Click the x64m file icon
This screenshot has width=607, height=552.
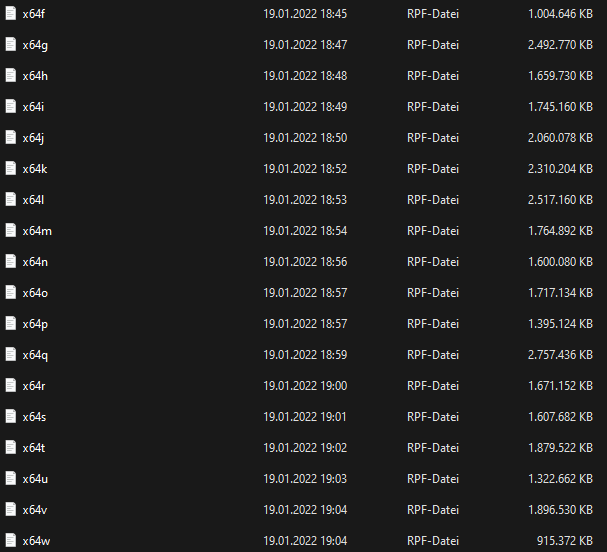click(11, 231)
